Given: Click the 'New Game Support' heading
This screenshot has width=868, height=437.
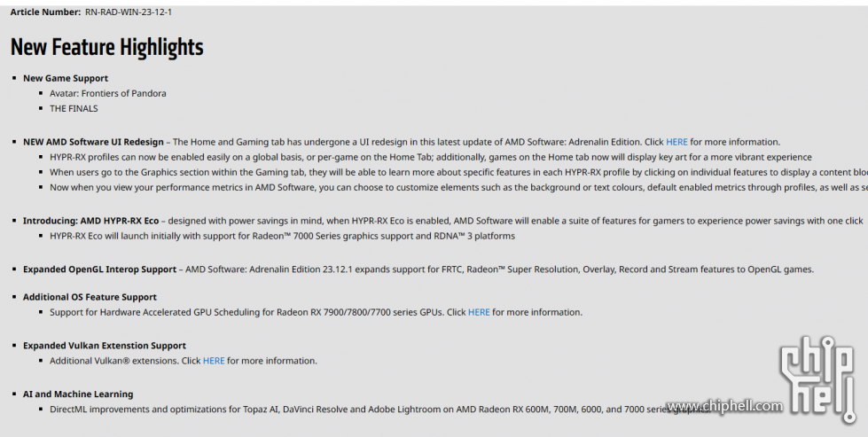Looking at the screenshot, I should (66, 79).
